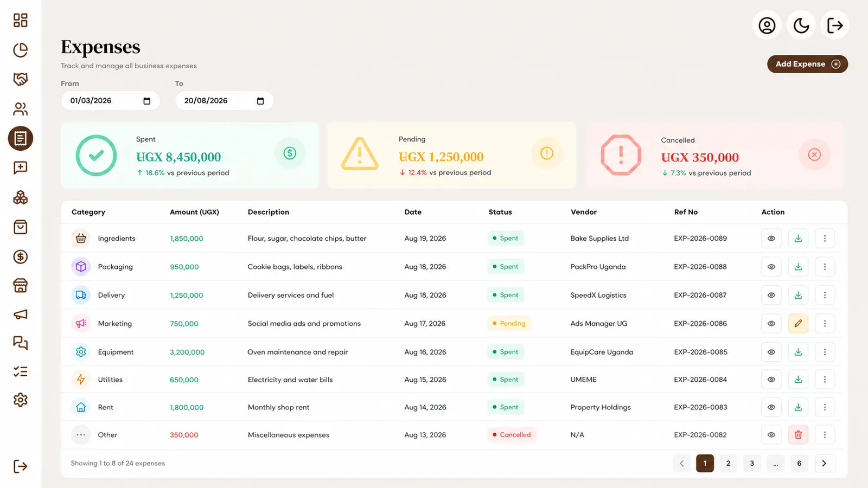This screenshot has height=488, width=868.
Task: Click the top-right logout arrow icon
Action: pos(835,25)
